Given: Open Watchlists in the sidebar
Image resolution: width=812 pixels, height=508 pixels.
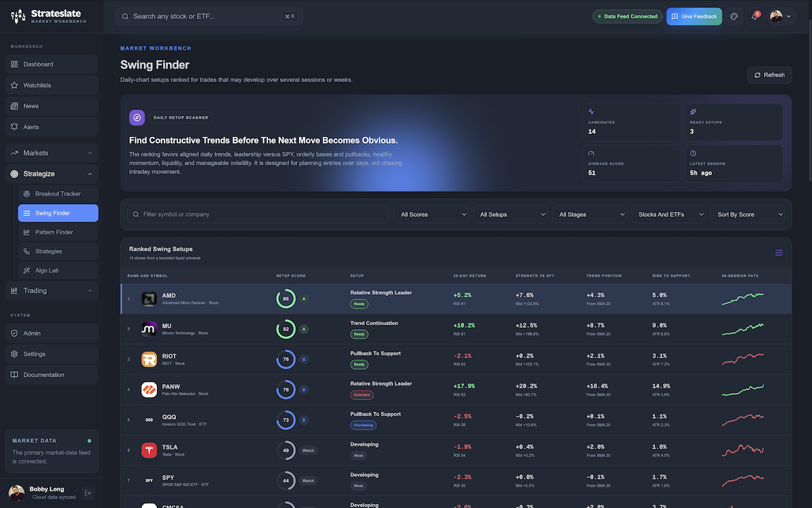Looking at the screenshot, I should (52, 85).
